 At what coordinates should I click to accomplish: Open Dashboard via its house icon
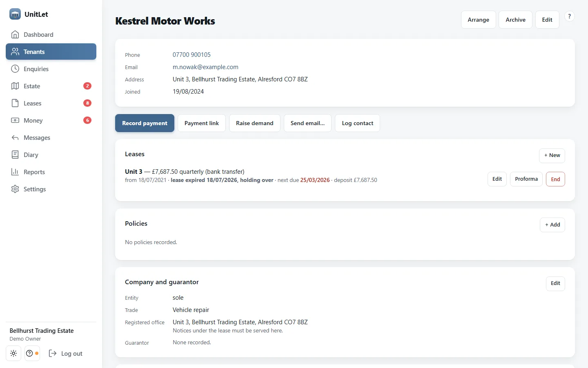point(15,34)
